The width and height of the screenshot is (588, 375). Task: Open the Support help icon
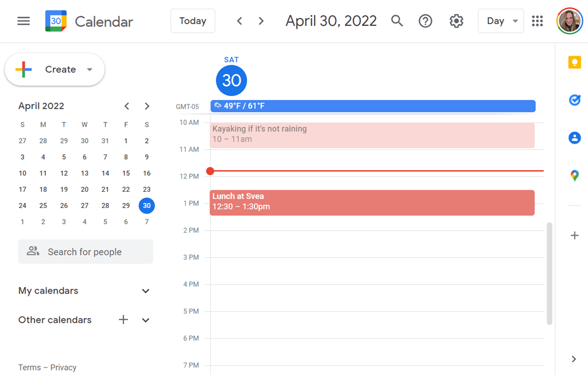click(x=425, y=21)
